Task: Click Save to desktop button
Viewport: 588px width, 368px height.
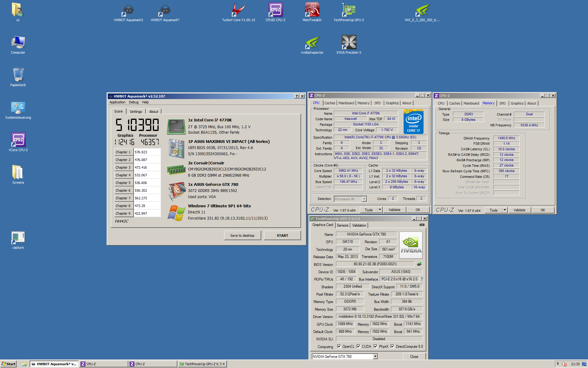Action: coord(242,236)
